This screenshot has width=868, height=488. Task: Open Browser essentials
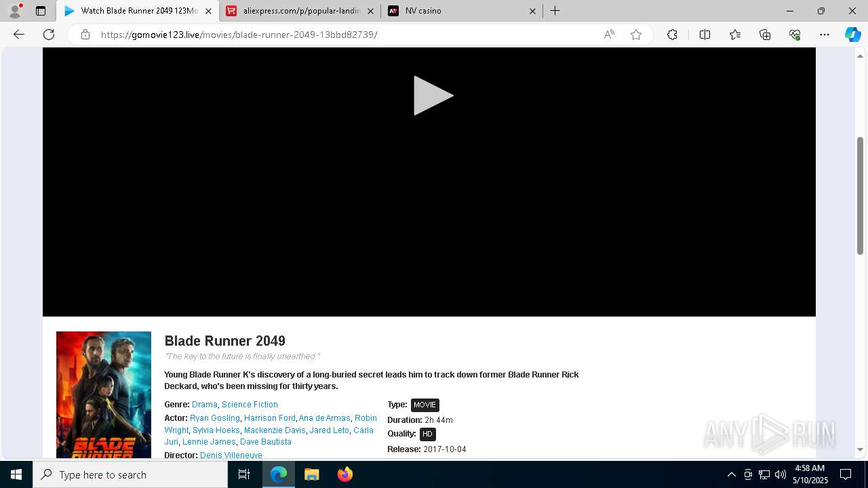coord(795,35)
